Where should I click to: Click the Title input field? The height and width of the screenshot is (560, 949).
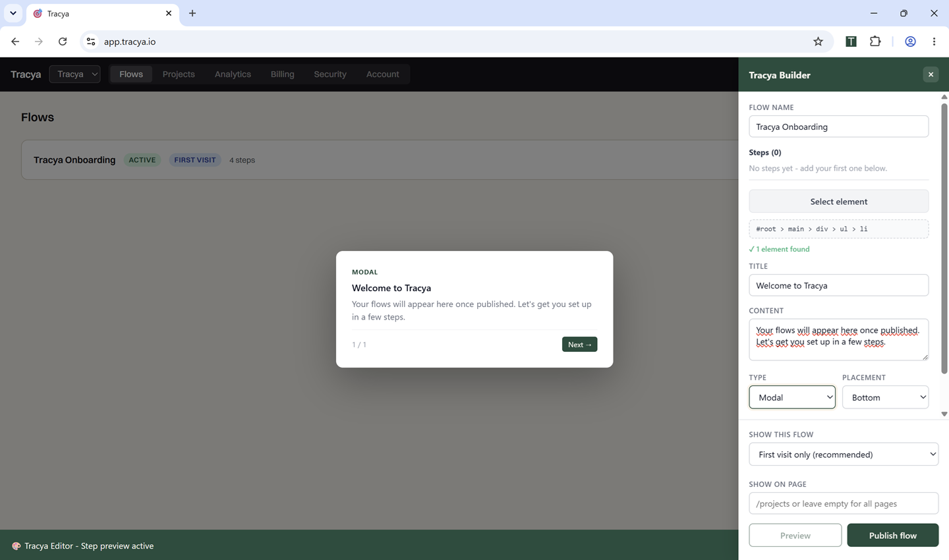pyautogui.click(x=839, y=285)
